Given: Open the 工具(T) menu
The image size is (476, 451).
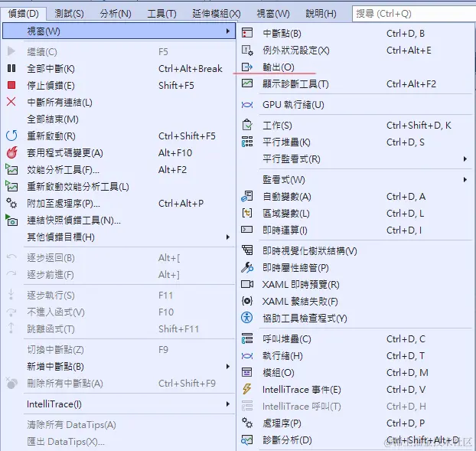Looking at the screenshot, I should click(x=161, y=14).
